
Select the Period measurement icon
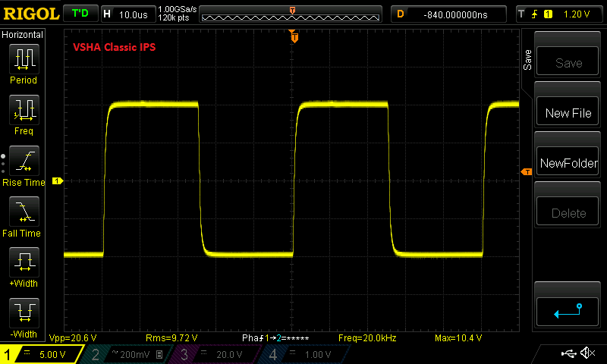pyautogui.click(x=24, y=59)
